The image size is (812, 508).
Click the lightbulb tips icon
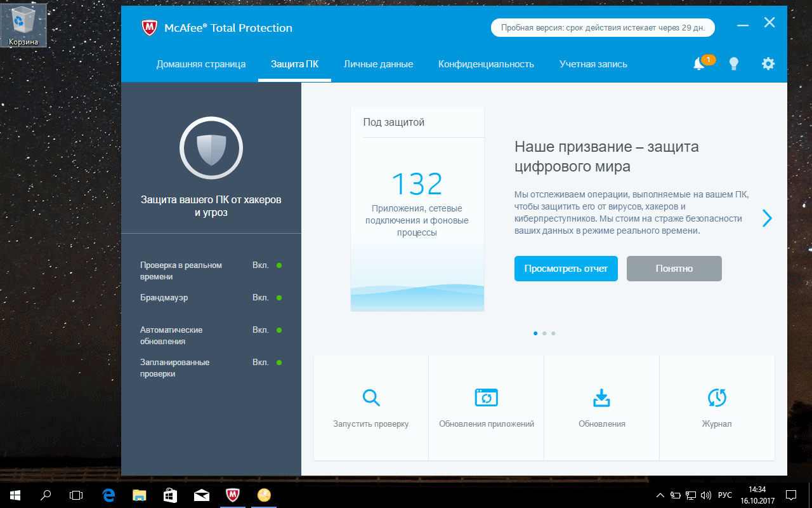pos(734,63)
